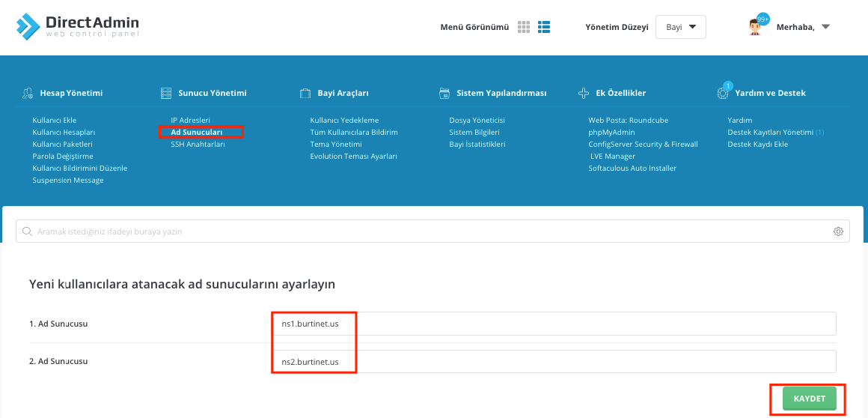This screenshot has width=868, height=418.
Task: Expand the Merhaba user menu arrow
Action: pyautogui.click(x=825, y=27)
